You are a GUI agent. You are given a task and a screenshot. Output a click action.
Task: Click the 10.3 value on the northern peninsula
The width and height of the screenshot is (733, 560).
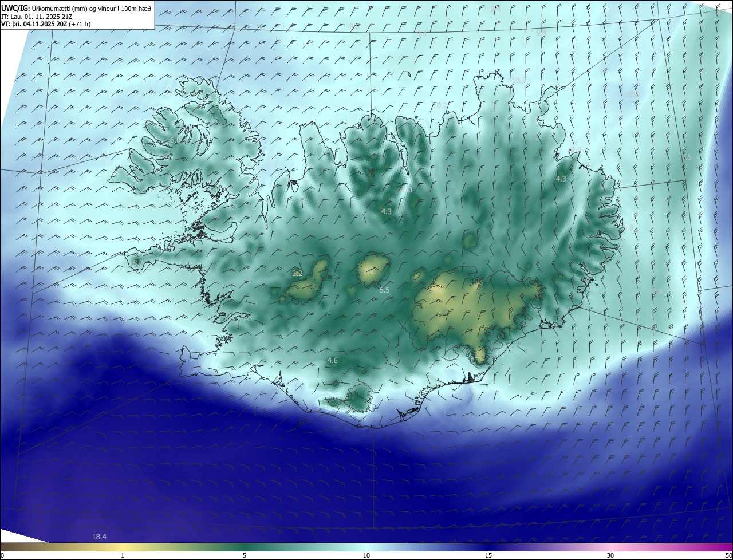519,80
